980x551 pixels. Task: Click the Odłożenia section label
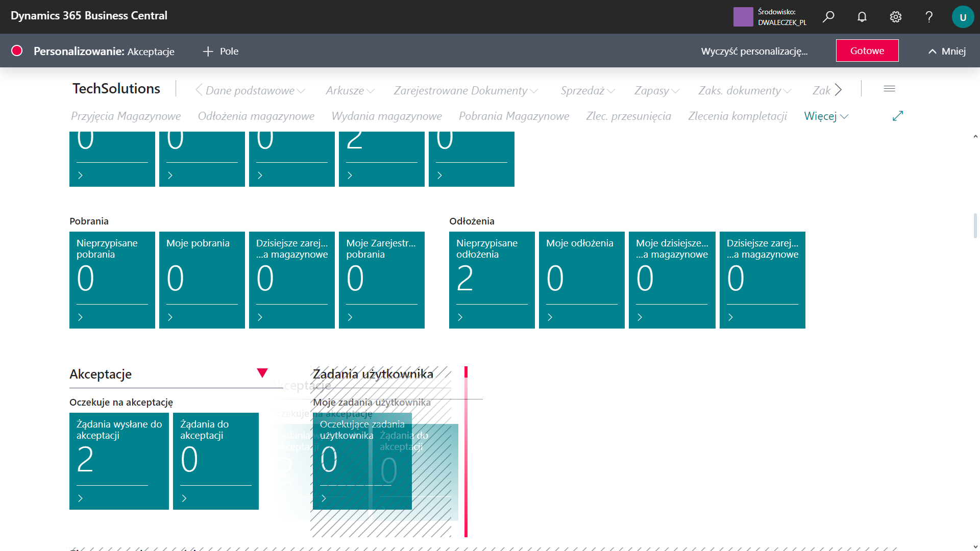click(472, 221)
